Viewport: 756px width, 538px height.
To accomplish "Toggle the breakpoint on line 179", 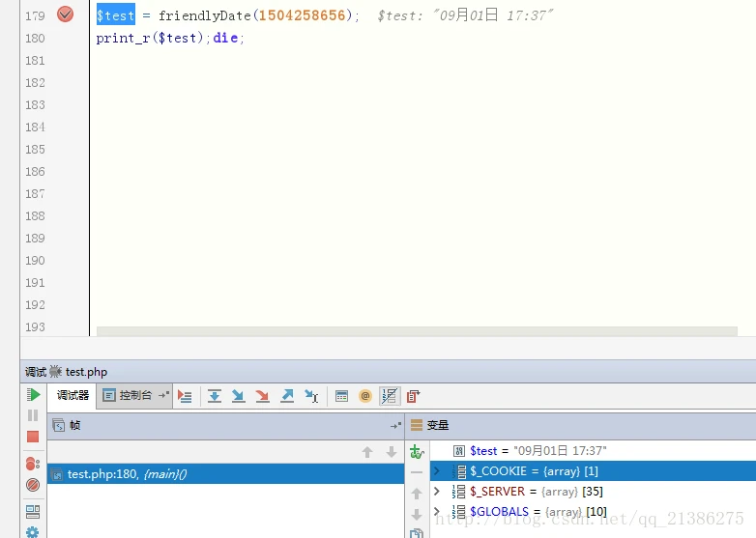I will coord(65,14).
